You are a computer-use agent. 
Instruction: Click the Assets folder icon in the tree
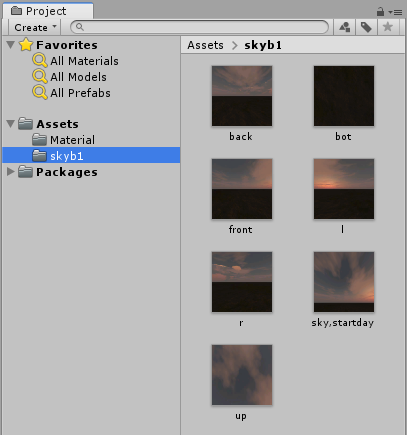(25, 124)
